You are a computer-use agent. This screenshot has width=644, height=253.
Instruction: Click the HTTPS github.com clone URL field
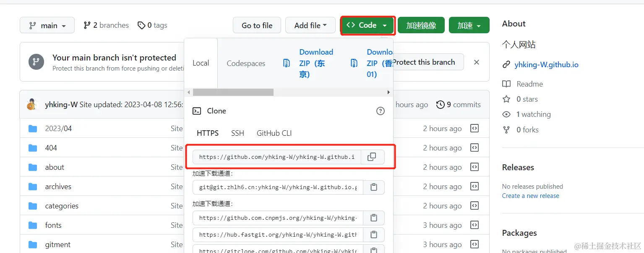click(277, 157)
